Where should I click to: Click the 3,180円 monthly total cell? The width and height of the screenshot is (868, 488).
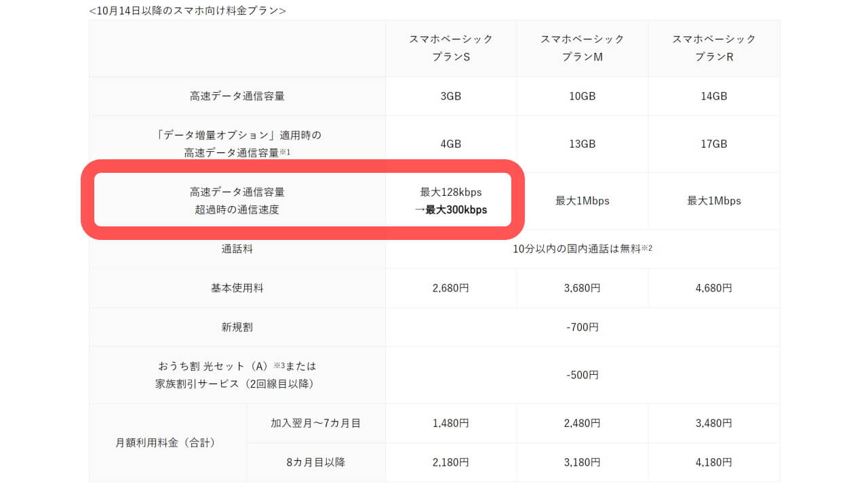(582, 462)
